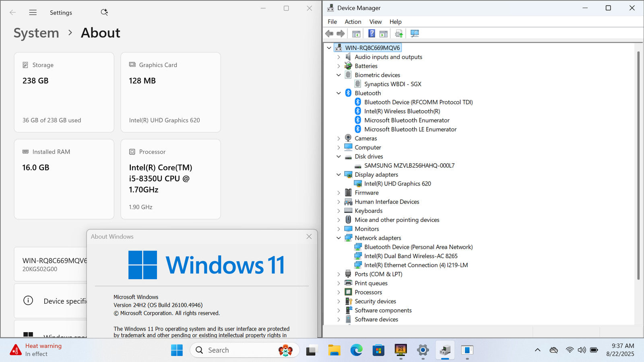Image resolution: width=644 pixels, height=362 pixels.
Task: Open the File menu in Device Manager
Action: 332,22
